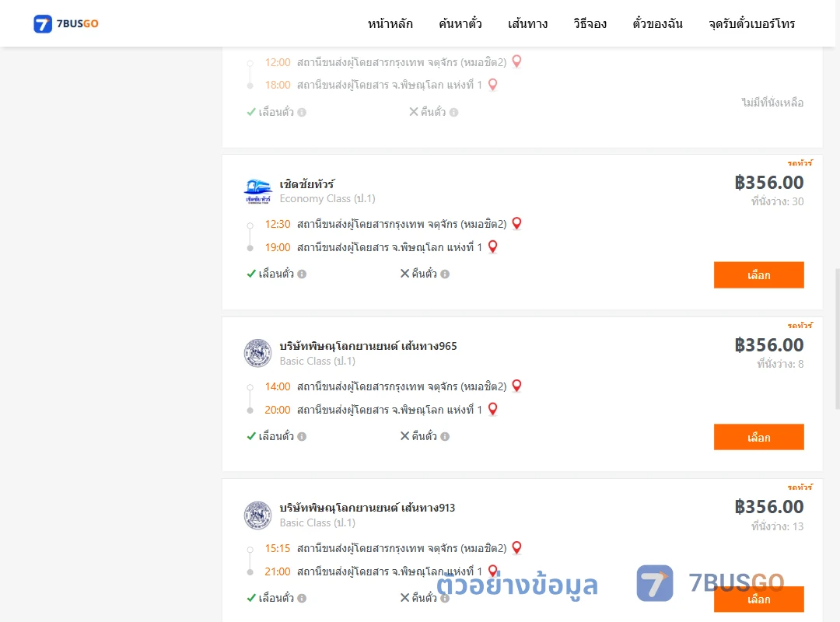The image size is (840, 622).
Task: Click map pin for 12:30 departure station
Action: (x=516, y=223)
